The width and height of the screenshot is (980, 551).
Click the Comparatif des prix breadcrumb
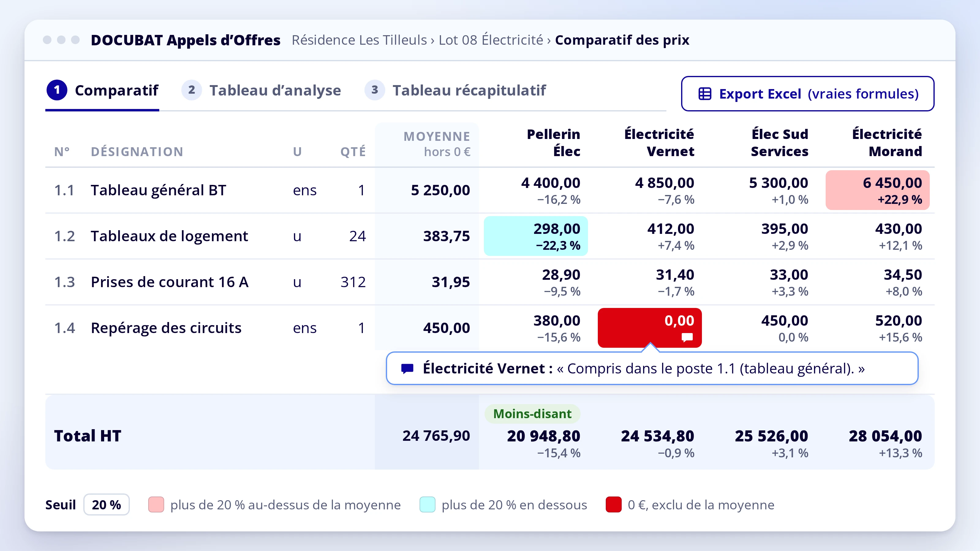click(622, 40)
